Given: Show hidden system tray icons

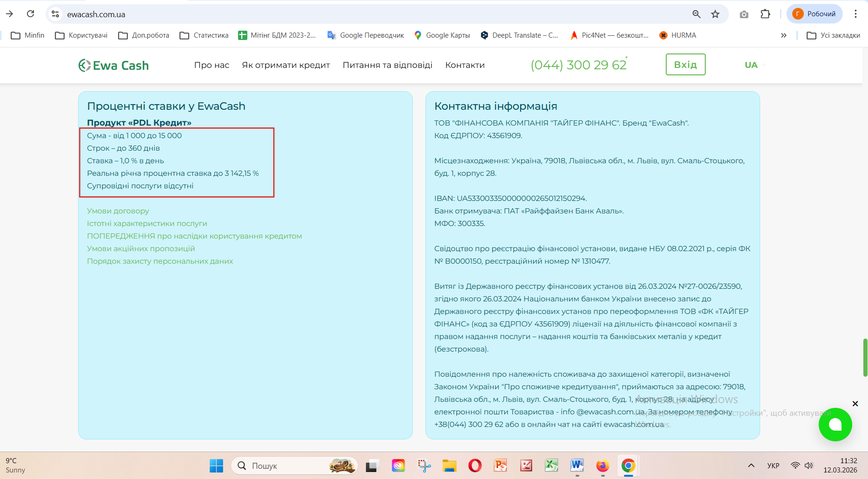Looking at the screenshot, I should click(751, 466).
